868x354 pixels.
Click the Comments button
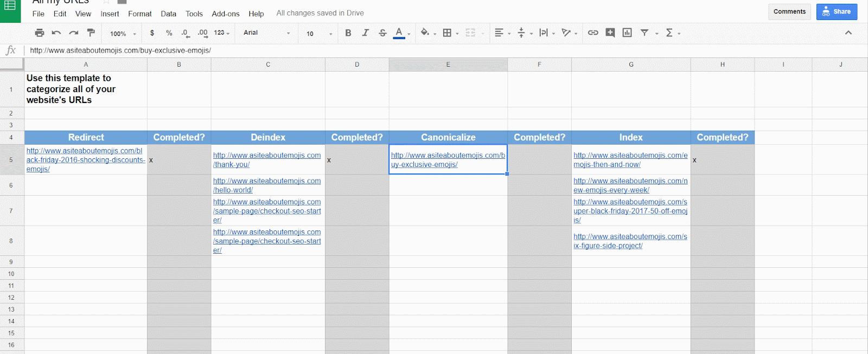789,11
